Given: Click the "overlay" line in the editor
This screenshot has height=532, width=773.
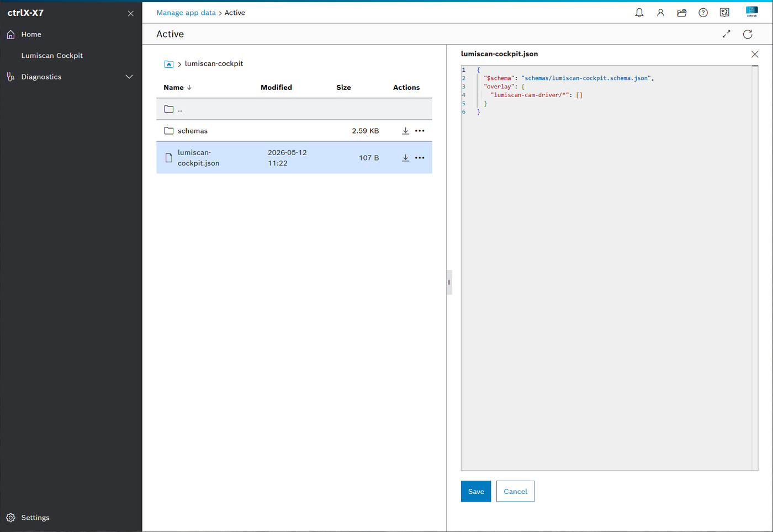Looking at the screenshot, I should pos(504,87).
